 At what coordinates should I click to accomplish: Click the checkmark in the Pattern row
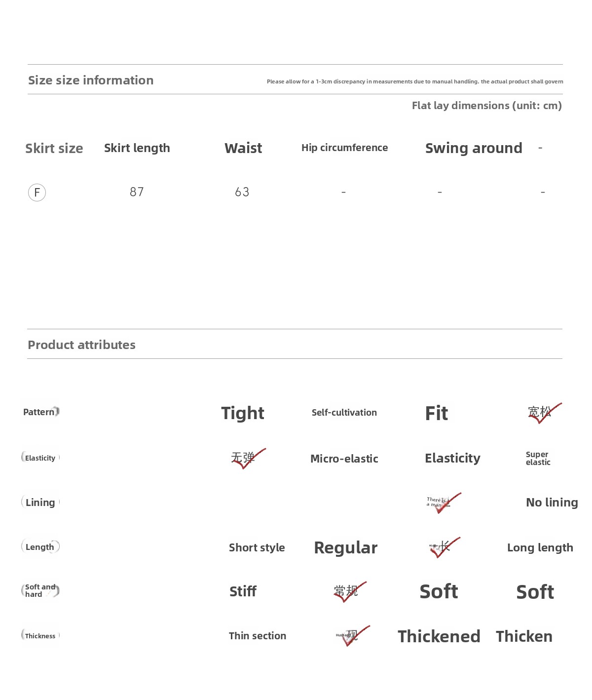(x=544, y=413)
